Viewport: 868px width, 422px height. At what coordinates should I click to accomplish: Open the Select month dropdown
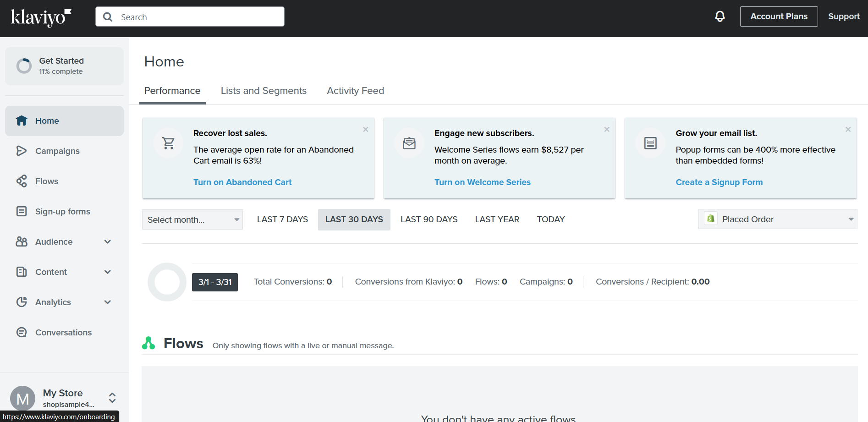pyautogui.click(x=192, y=219)
